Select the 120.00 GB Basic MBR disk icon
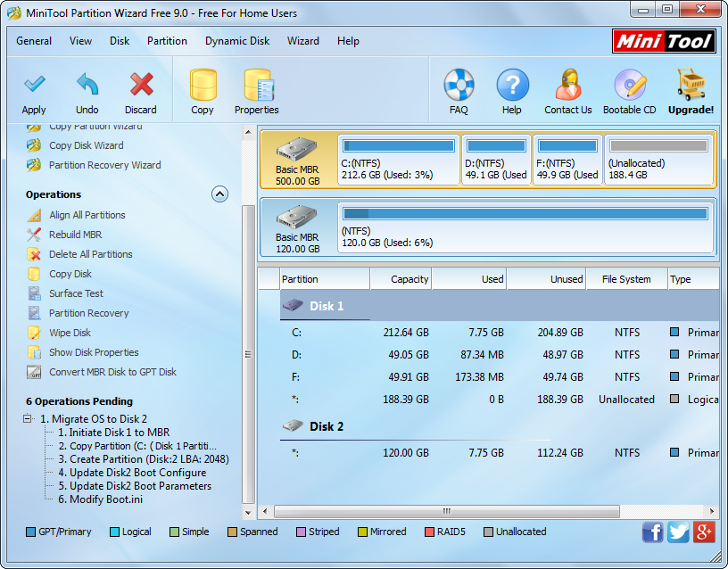This screenshot has width=728, height=569. pos(297,217)
